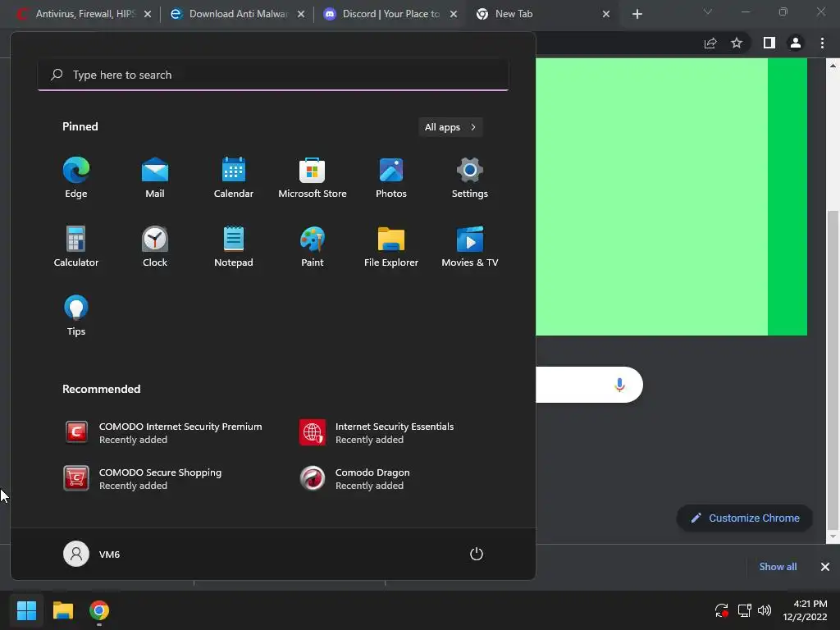The width and height of the screenshot is (840, 630).
Task: Click Customize Chrome button
Action: coord(745,518)
